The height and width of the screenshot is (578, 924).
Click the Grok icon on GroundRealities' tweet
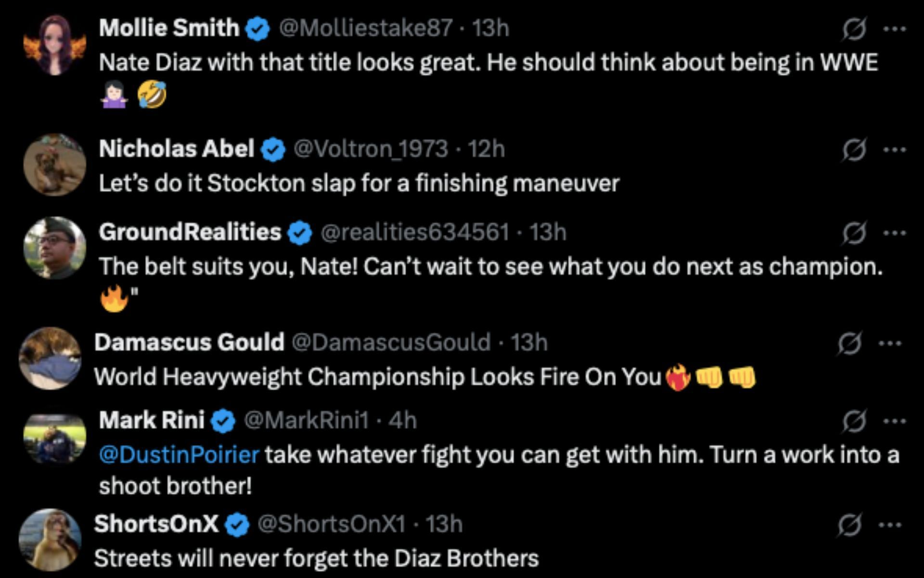click(854, 233)
